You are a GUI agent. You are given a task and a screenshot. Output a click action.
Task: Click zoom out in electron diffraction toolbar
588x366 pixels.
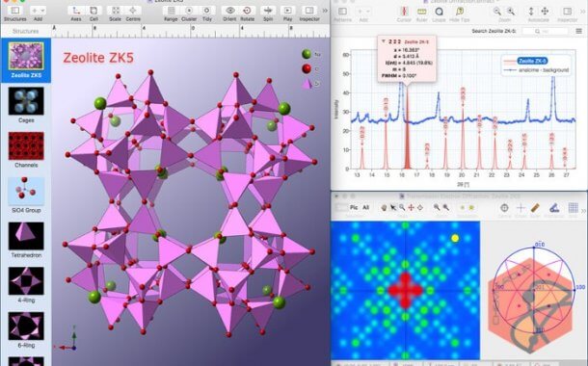437,207
